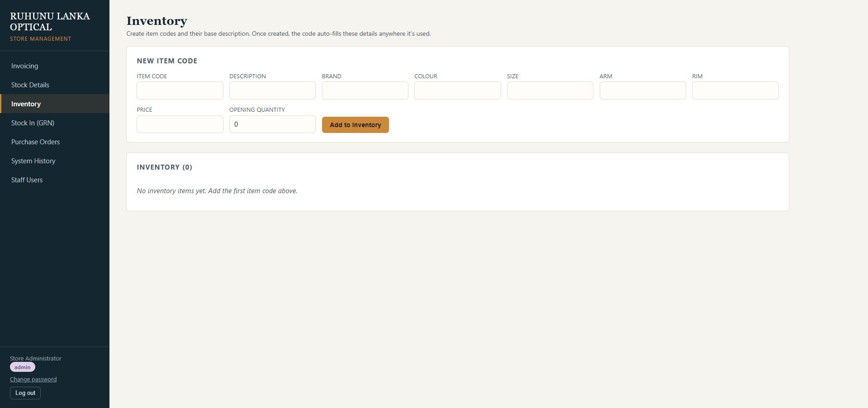This screenshot has width=868, height=408.
Task: Open System History page
Action: click(55, 161)
